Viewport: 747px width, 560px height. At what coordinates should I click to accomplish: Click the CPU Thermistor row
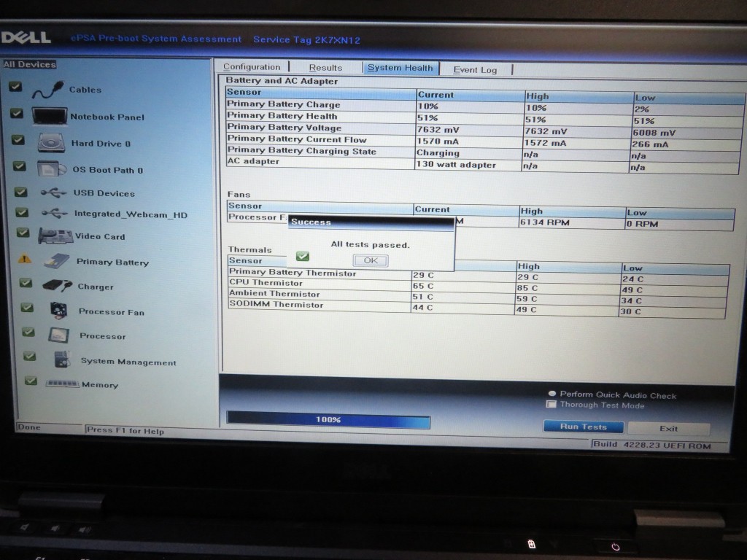(x=478, y=286)
